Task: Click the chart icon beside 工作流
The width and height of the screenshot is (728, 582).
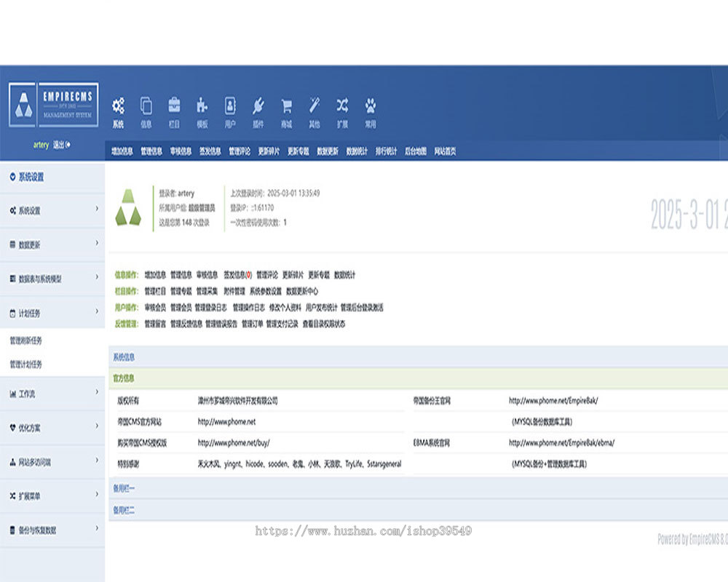Action: (12, 394)
